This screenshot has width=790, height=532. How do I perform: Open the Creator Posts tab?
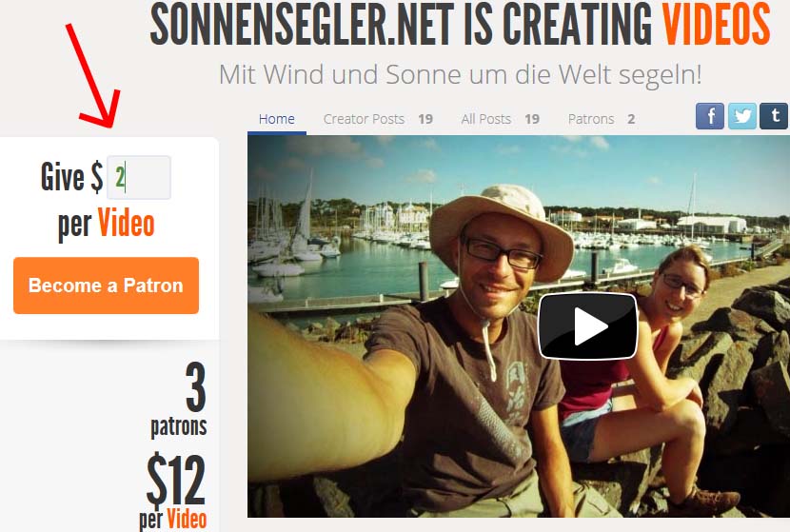point(378,119)
